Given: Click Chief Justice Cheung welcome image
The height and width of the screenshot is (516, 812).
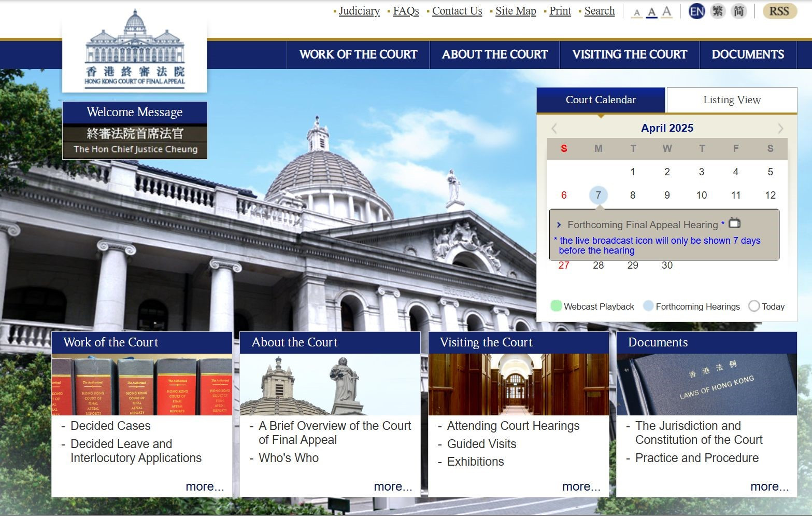Looking at the screenshot, I should coord(135,141).
